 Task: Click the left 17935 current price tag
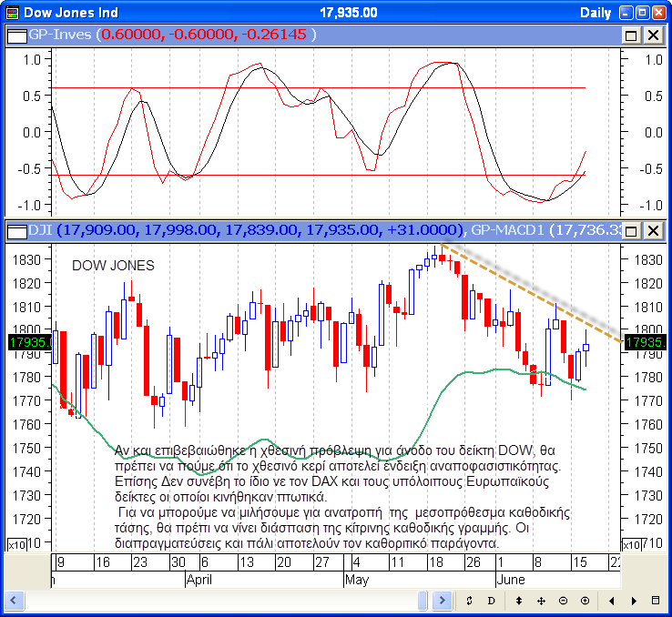30,342
